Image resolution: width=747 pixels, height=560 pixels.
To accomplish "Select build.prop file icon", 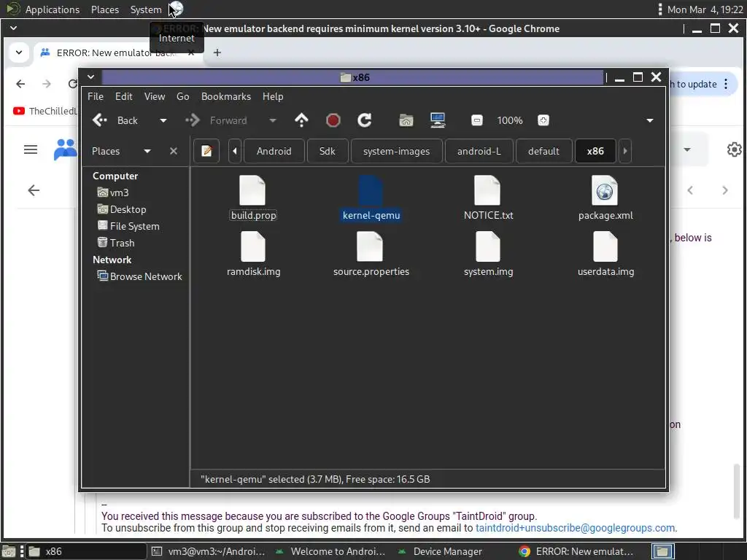I will (x=252, y=190).
